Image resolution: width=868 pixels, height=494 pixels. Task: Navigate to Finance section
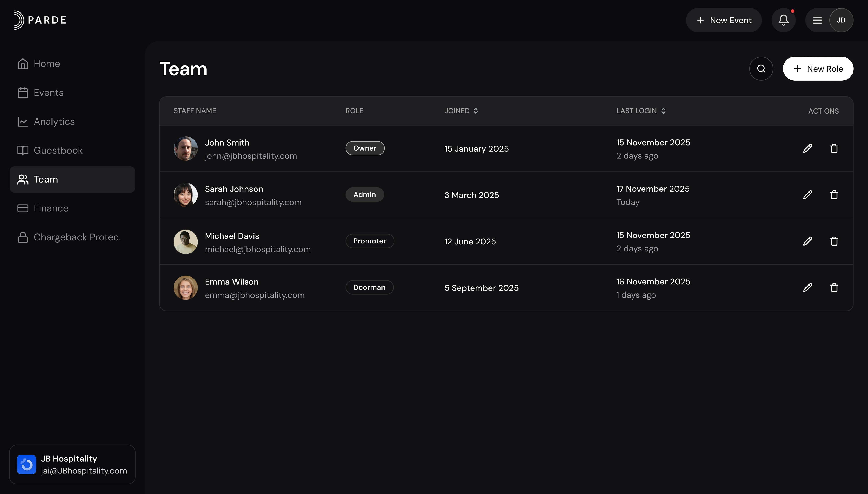51,208
